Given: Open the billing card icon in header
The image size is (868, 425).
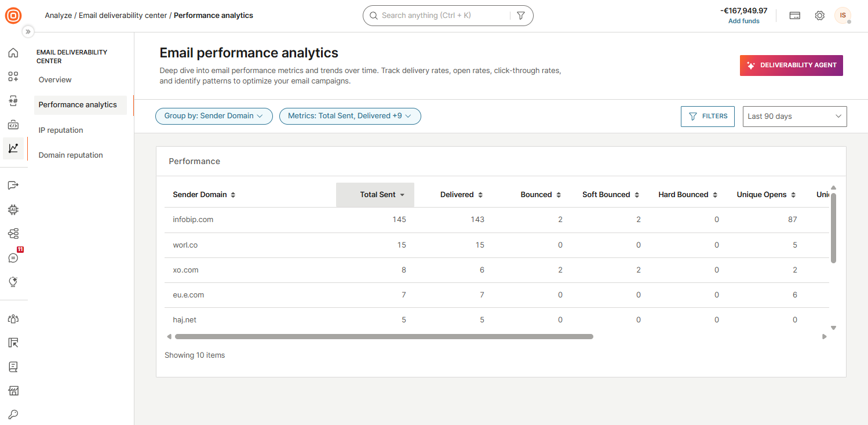Looking at the screenshot, I should pyautogui.click(x=795, y=16).
